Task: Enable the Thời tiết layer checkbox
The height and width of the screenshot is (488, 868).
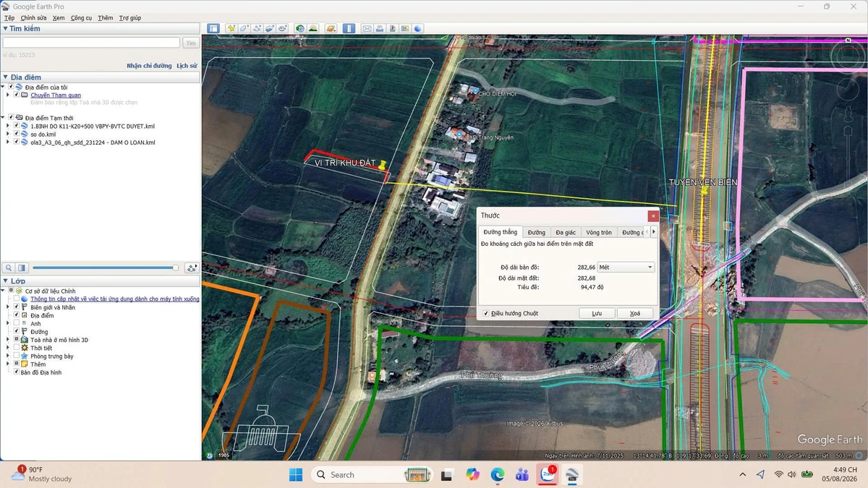Action: tap(16, 348)
